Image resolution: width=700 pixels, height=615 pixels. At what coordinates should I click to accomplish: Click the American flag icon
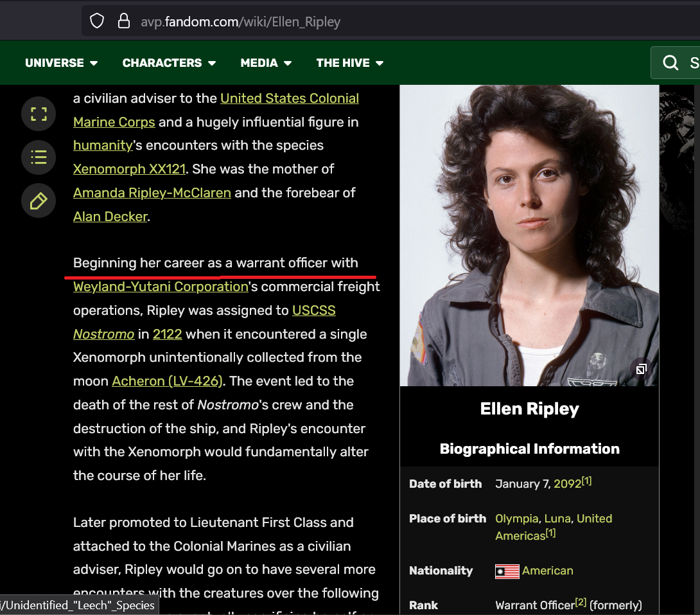(507, 571)
